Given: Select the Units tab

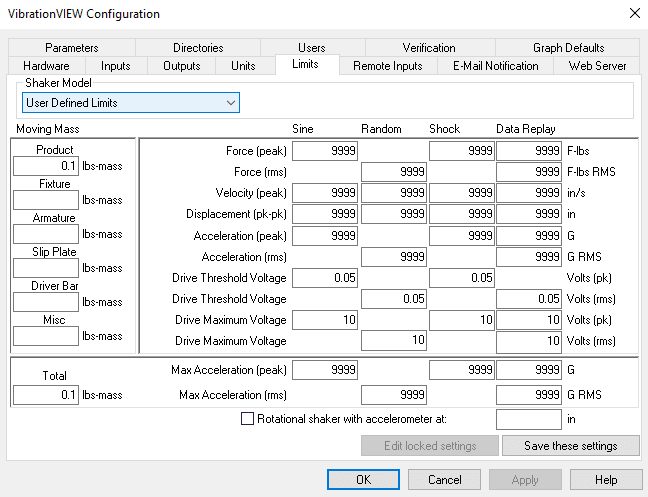Looking at the screenshot, I should (243, 66).
